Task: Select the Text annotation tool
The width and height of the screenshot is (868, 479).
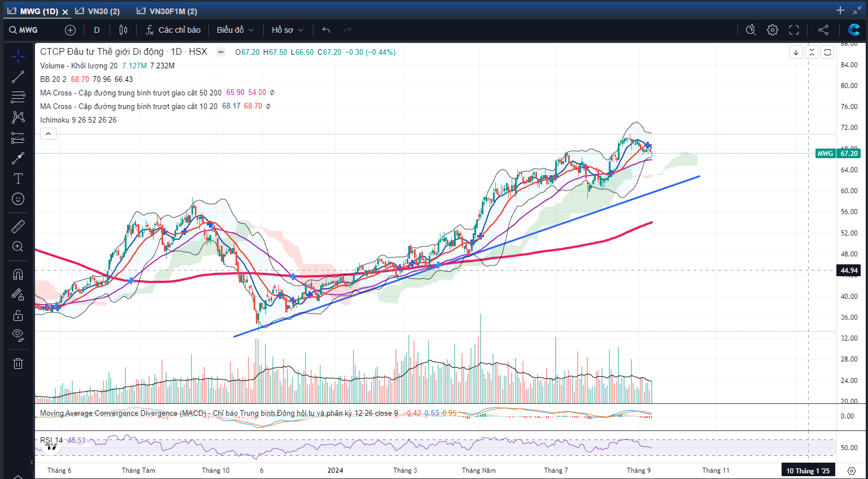Action: (x=18, y=178)
